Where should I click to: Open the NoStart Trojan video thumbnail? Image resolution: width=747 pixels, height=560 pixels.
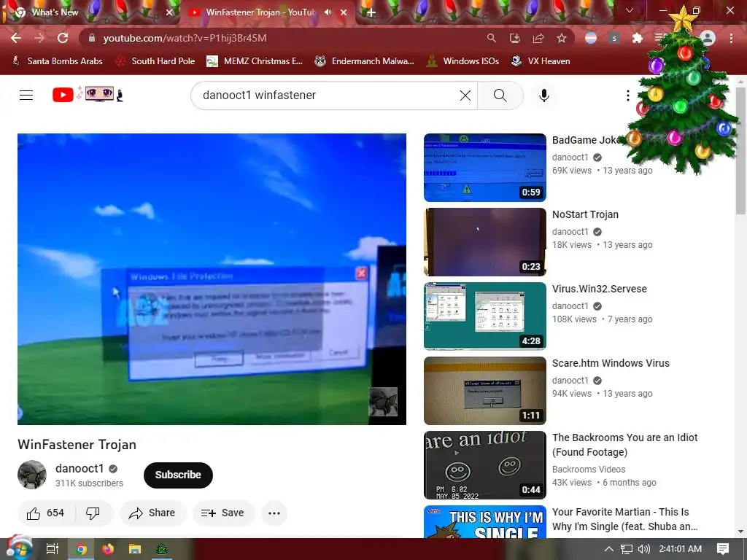coord(485,242)
